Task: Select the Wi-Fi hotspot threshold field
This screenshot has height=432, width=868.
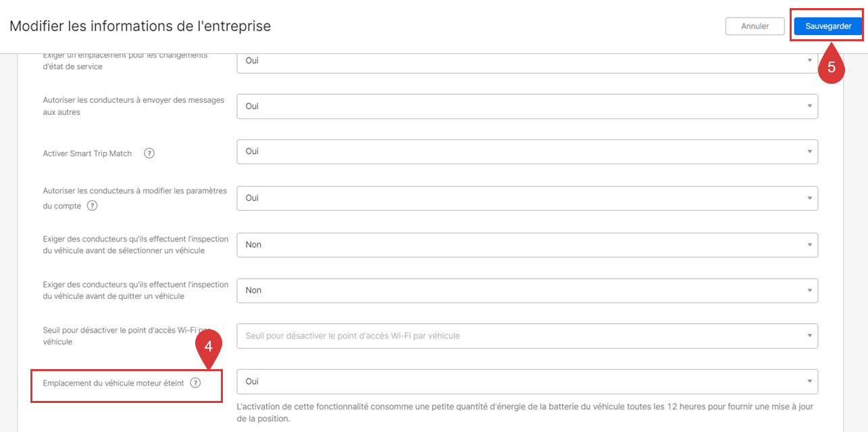Action: (527, 335)
